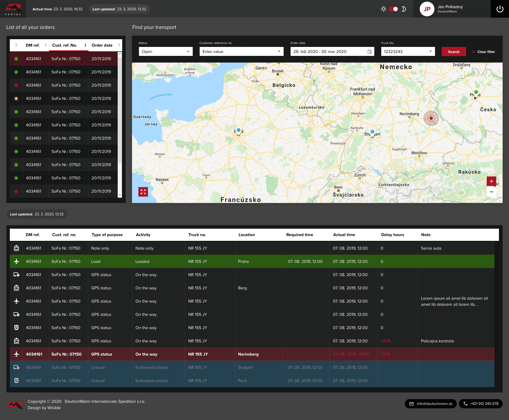This screenshot has height=420, width=509.
Task: Click the sun light-mode icon
Action: tap(383, 9)
